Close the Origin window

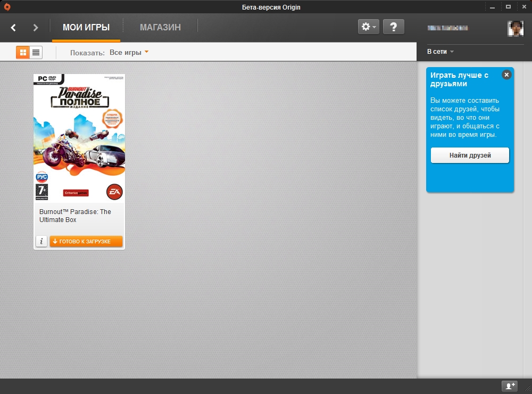pyautogui.click(x=524, y=7)
